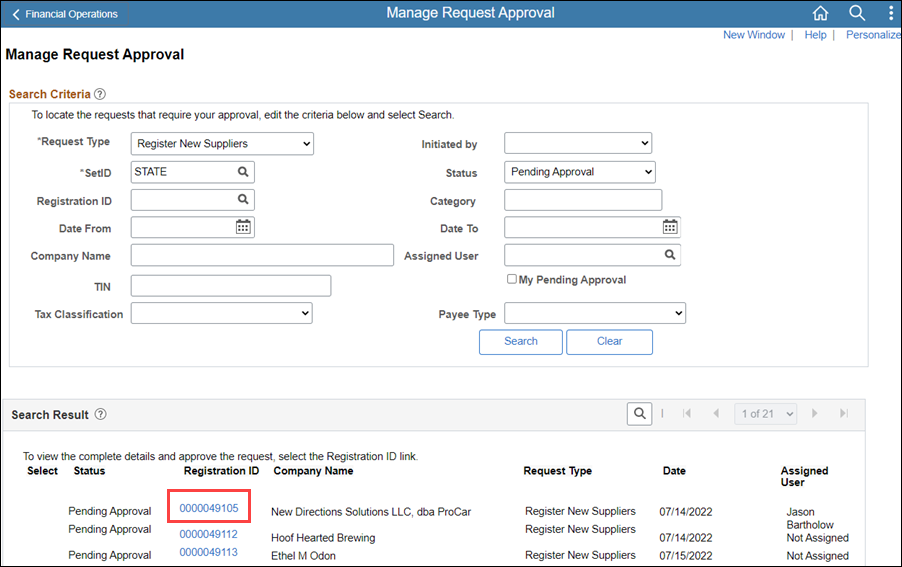Open the Payee Type dropdown
Image resolution: width=902 pixels, height=567 pixels.
point(595,313)
